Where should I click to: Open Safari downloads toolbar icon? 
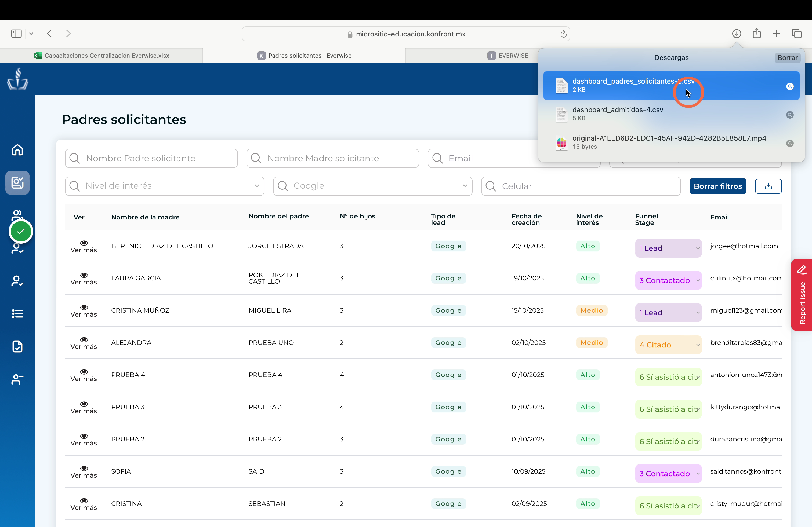736,33
